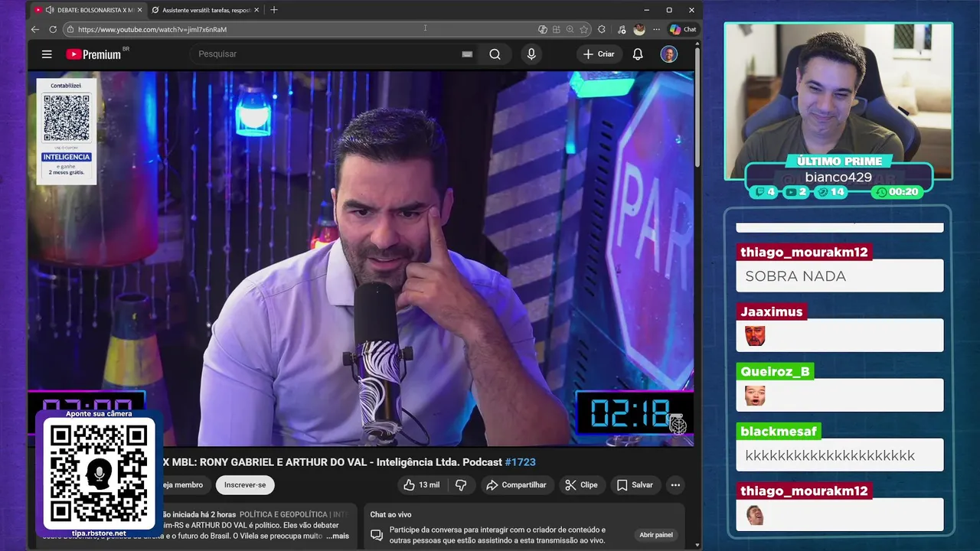This screenshot has width=980, height=551.
Task: Select the blackmesaf chat username
Action: [x=779, y=431]
